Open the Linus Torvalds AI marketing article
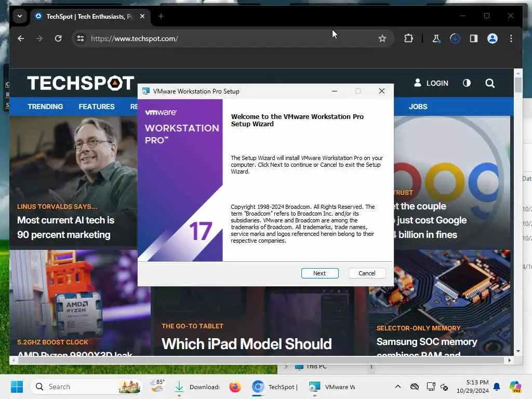 [66, 228]
